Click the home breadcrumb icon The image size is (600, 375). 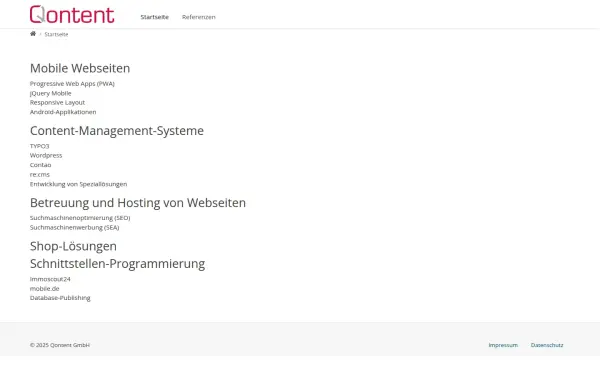coord(33,34)
